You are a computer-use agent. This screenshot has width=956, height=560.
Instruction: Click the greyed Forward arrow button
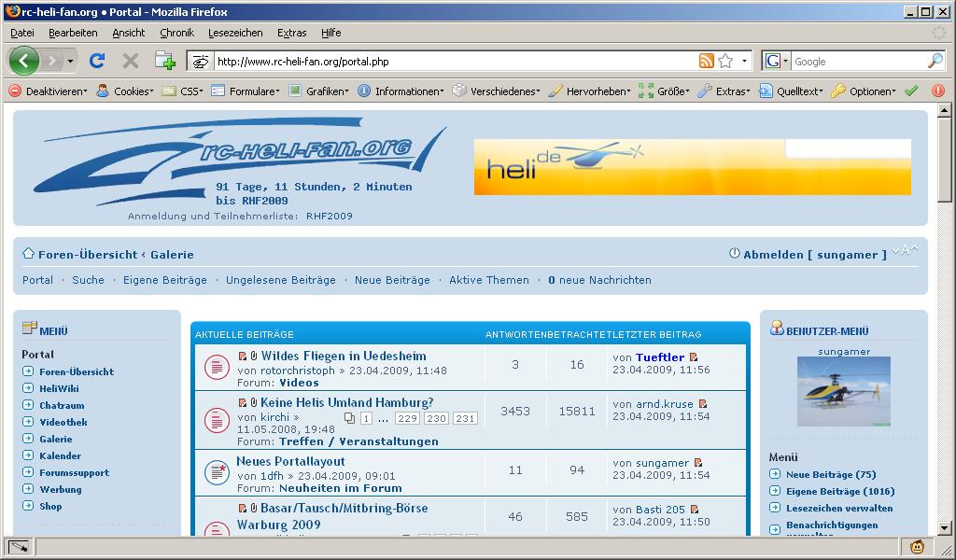52,61
